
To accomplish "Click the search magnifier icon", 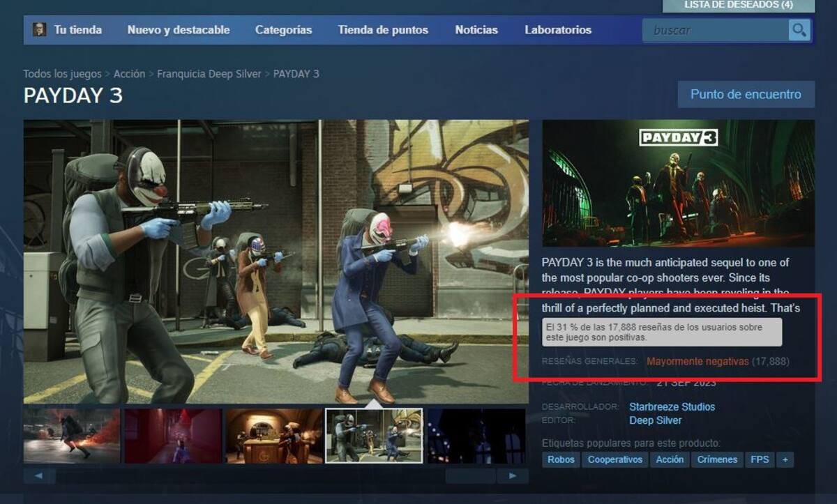I will (799, 30).
